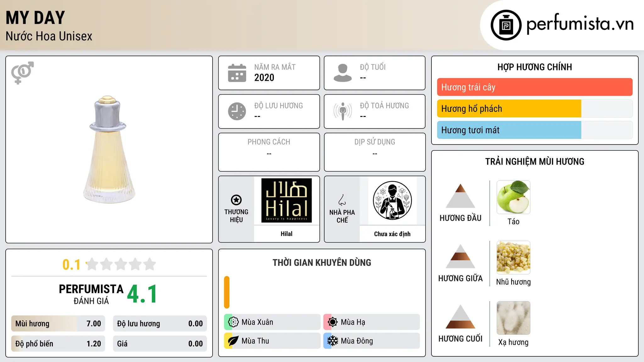Click the Nước Hoa Unisex subtitle

coord(49,36)
